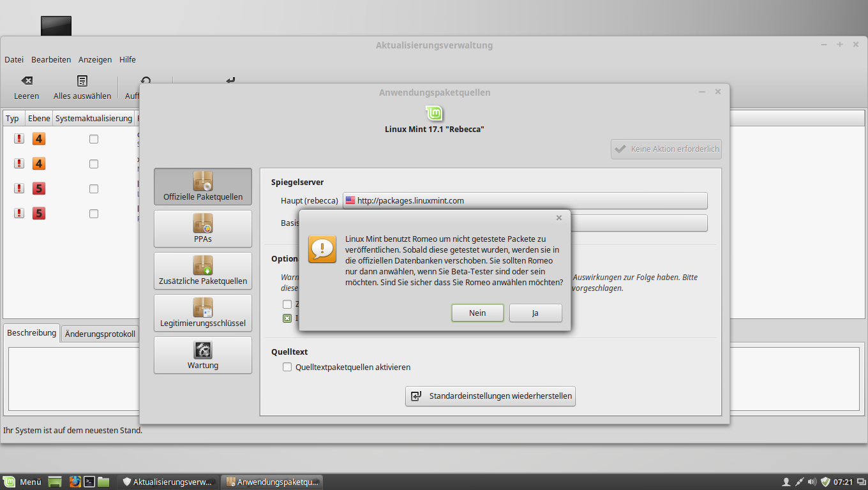Open the Mint Menü in the panel
This screenshot has height=490, width=868.
point(22,482)
